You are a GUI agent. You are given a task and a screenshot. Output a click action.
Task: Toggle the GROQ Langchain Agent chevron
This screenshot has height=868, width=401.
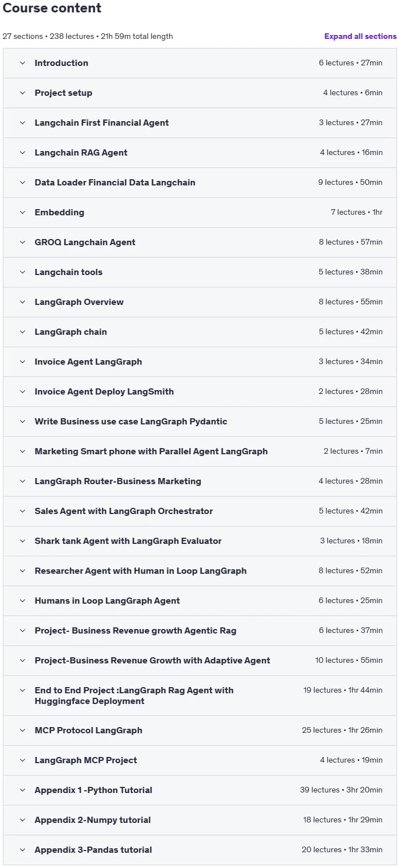click(23, 242)
